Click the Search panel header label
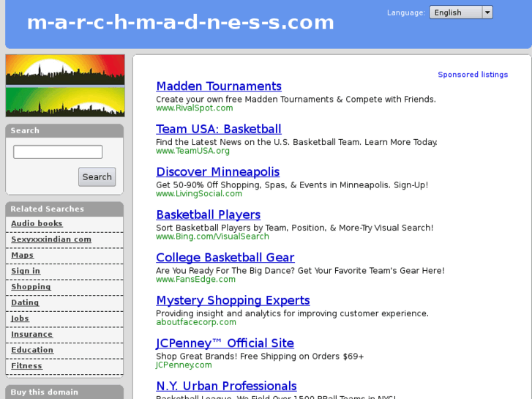The height and width of the screenshot is (399, 532). (25, 130)
